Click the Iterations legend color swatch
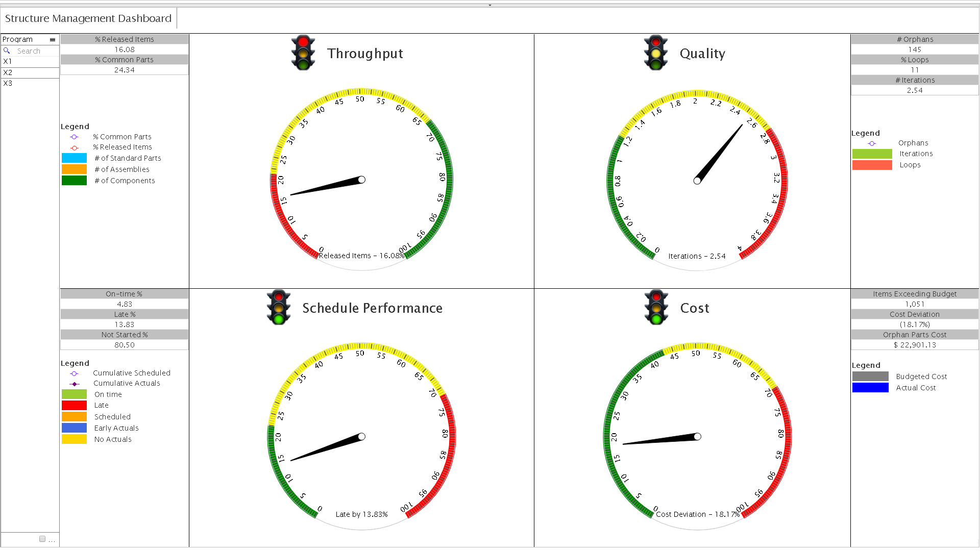The height and width of the screenshot is (551, 980). 872,154
